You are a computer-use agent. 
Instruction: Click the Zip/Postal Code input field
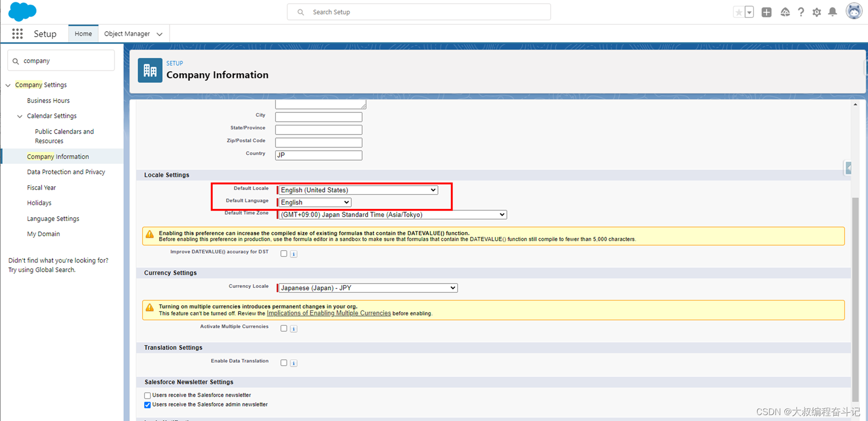click(x=319, y=143)
